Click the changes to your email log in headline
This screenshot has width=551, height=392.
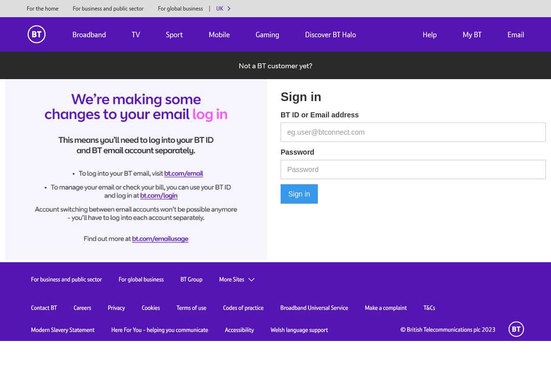tap(136, 114)
